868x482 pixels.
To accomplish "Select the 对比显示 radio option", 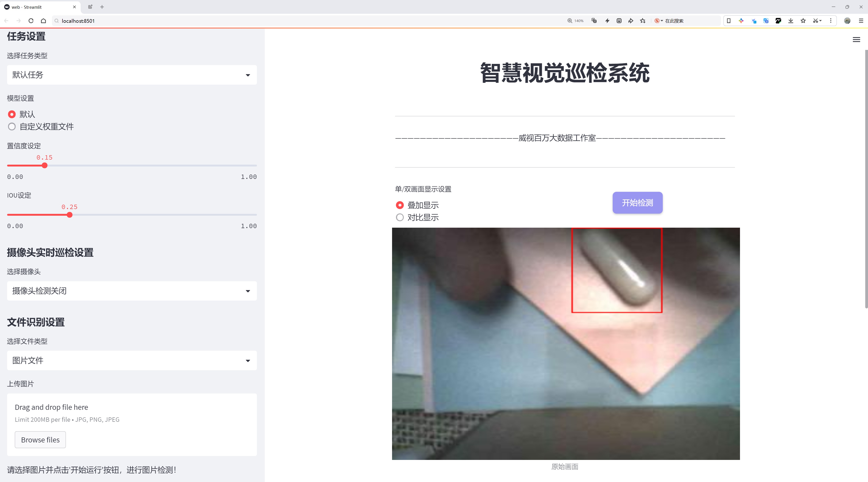I will 400,217.
